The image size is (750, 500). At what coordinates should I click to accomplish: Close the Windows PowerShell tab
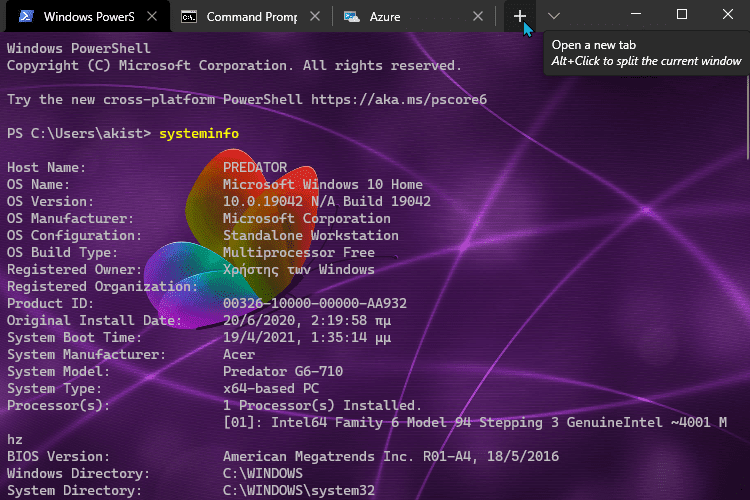click(152, 16)
